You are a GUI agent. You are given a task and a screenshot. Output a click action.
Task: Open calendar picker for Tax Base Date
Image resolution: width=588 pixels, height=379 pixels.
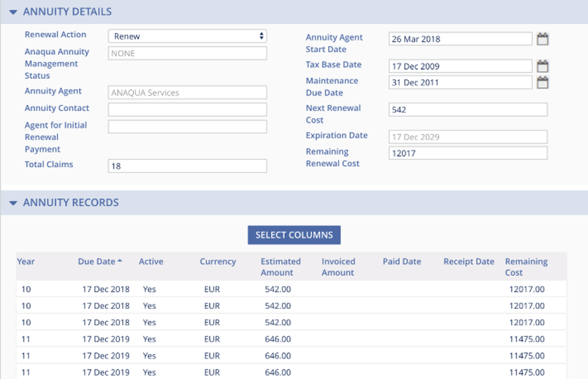[542, 67]
